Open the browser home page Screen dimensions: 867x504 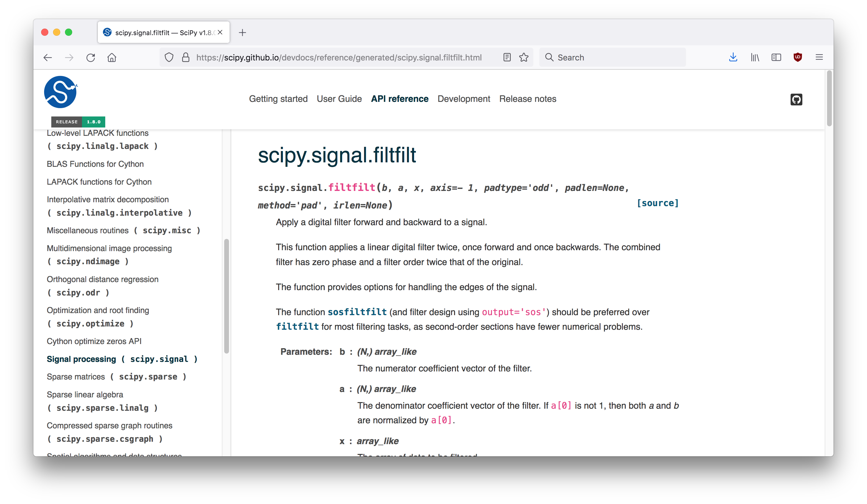click(x=112, y=57)
